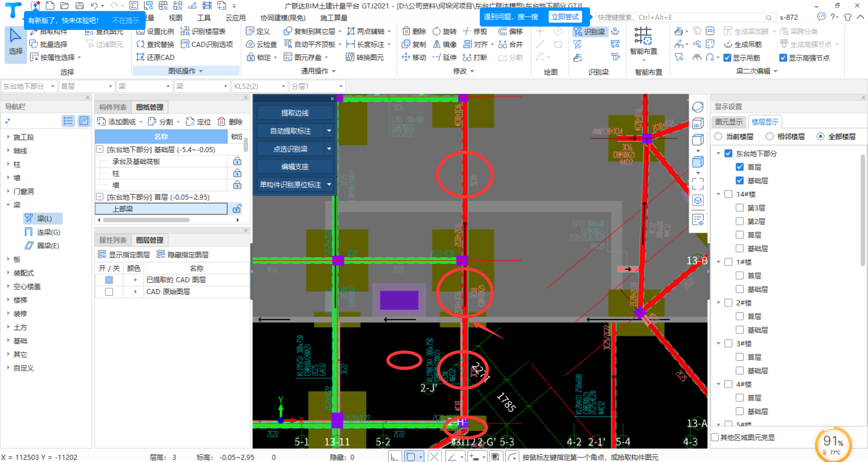The image size is (868, 462).
Task: Click the 编辑支座 button
Action: point(295,167)
